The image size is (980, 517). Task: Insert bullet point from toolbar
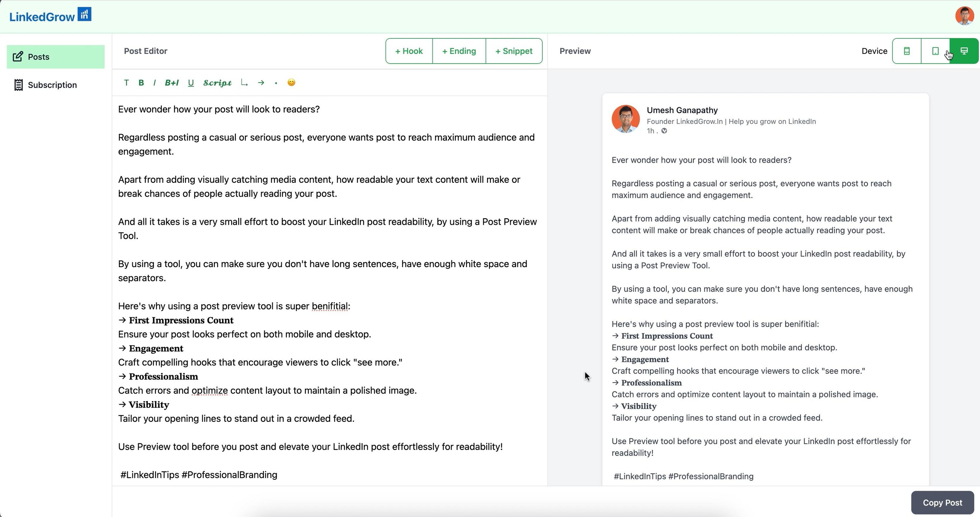click(276, 83)
